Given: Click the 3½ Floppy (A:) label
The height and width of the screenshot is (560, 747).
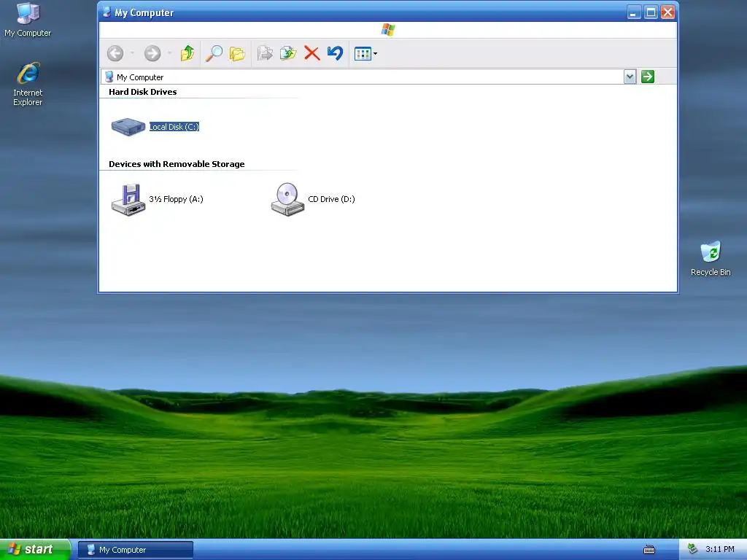Looking at the screenshot, I should click(177, 199).
